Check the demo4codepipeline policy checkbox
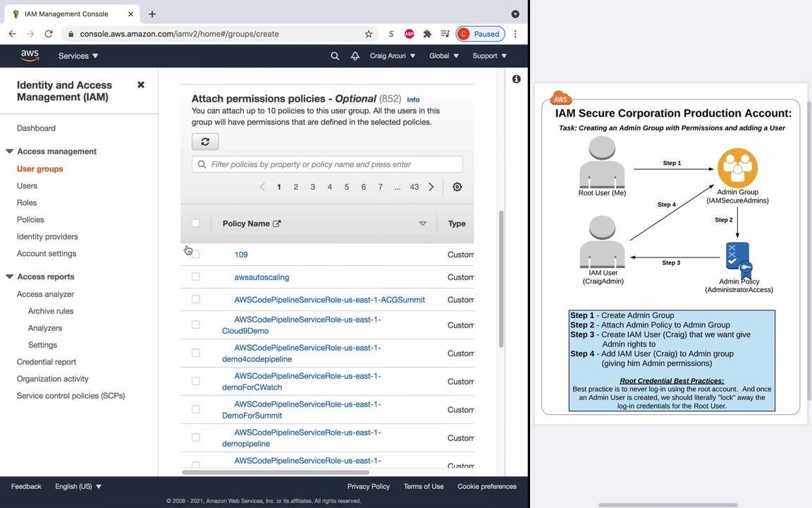The width and height of the screenshot is (812, 508). coord(195,353)
